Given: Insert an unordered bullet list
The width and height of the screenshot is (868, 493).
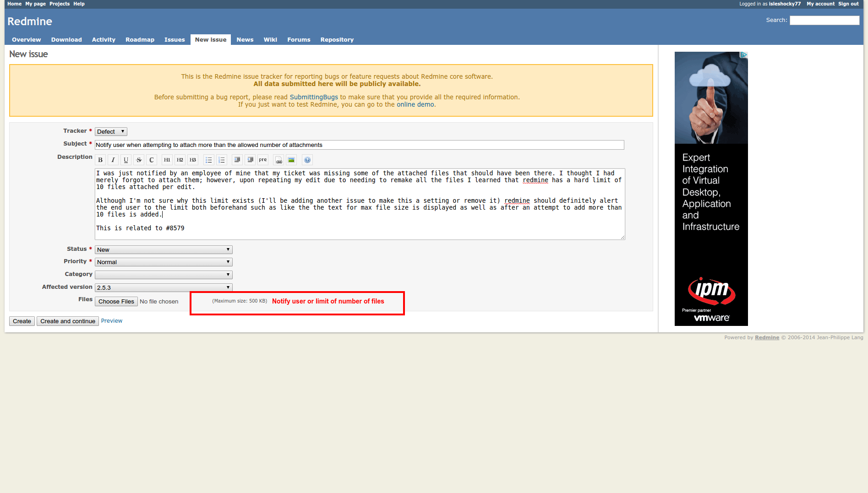Looking at the screenshot, I should click(209, 160).
